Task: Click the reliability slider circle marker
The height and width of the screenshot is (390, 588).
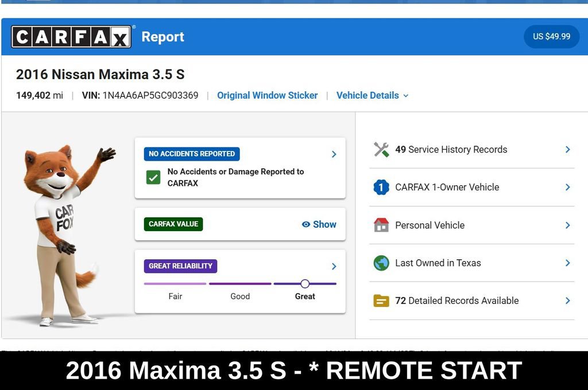Action: [x=305, y=283]
